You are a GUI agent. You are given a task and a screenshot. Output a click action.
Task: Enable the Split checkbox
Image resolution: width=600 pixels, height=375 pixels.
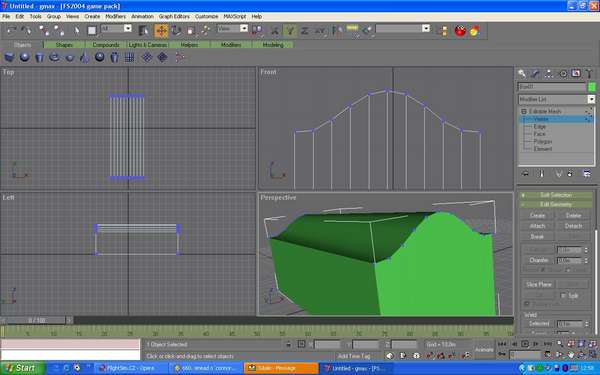[x=563, y=296]
